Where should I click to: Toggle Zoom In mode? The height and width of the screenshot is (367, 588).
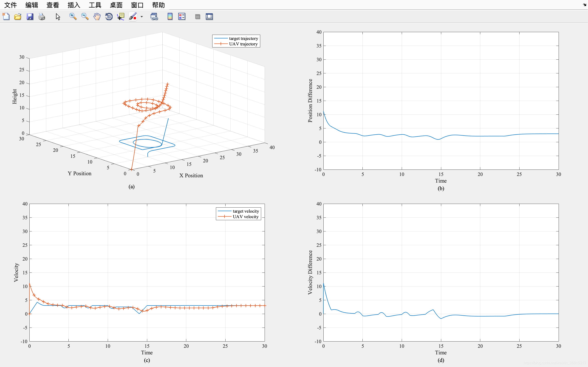coord(72,17)
